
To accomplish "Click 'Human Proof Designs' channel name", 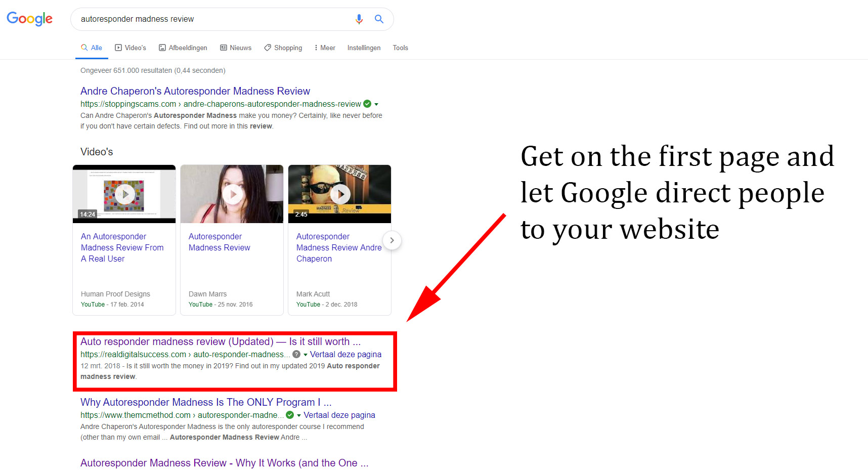I will tap(115, 294).
